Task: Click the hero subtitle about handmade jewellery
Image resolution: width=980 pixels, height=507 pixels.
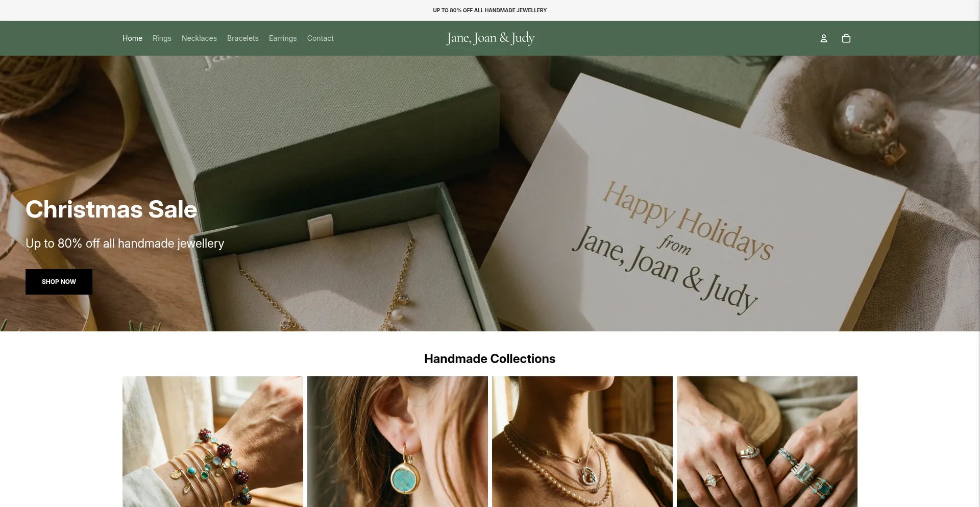Action: click(x=125, y=244)
